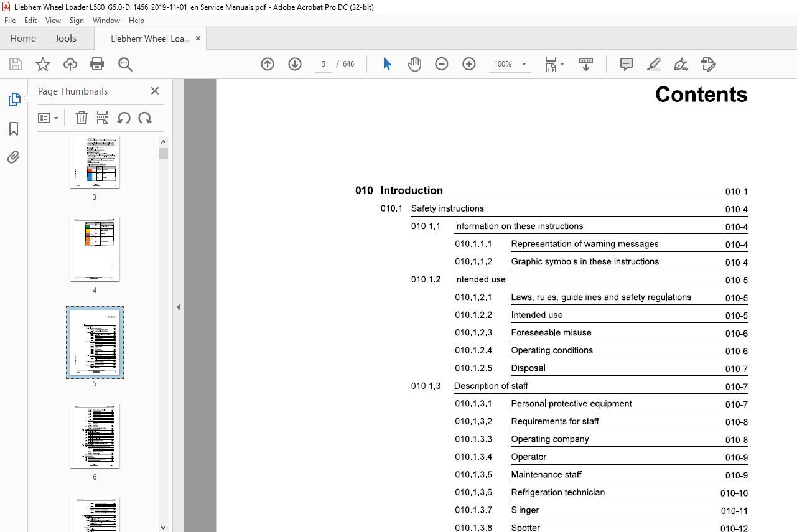Add a comment sticky note
This screenshot has height=532, width=797.
coord(627,64)
